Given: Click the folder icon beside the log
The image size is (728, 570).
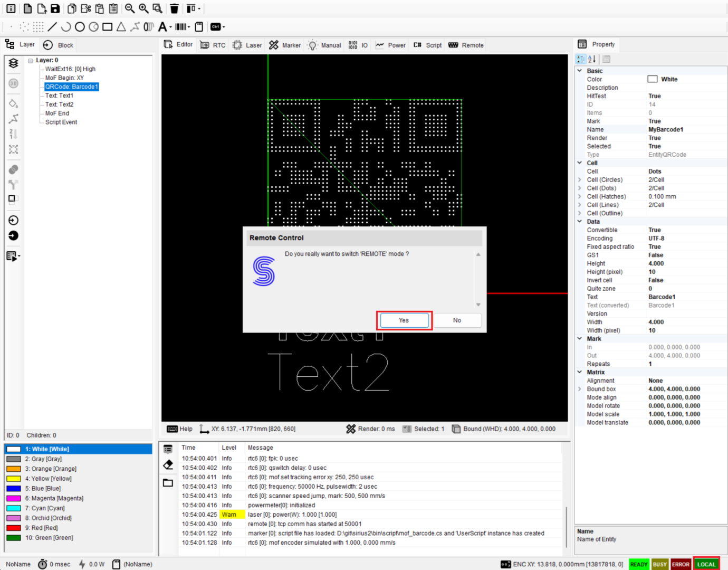Looking at the screenshot, I should (x=168, y=482).
